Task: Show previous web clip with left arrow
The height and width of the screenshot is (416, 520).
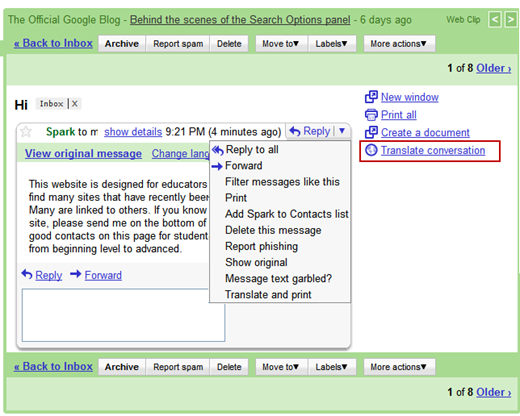Action: point(495,20)
